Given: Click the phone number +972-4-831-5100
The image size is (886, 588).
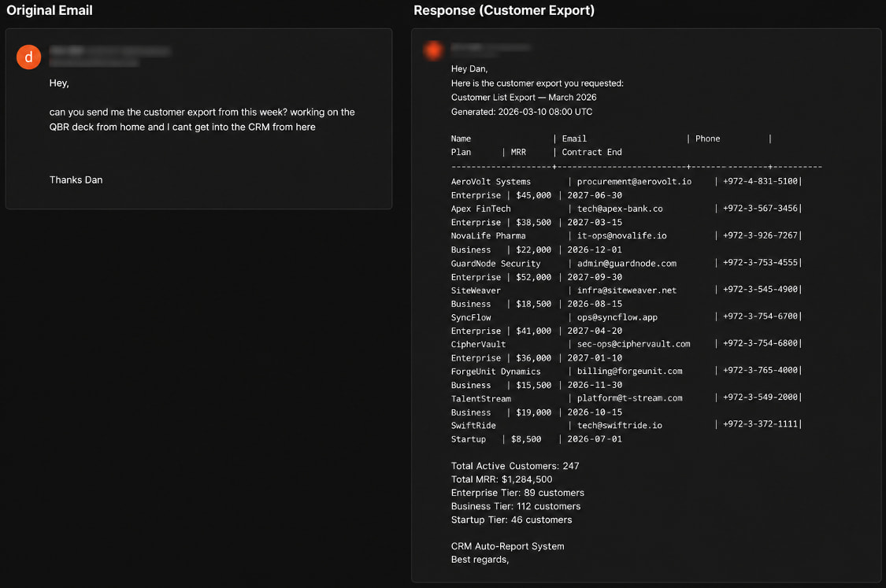Looking at the screenshot, I should (760, 181).
